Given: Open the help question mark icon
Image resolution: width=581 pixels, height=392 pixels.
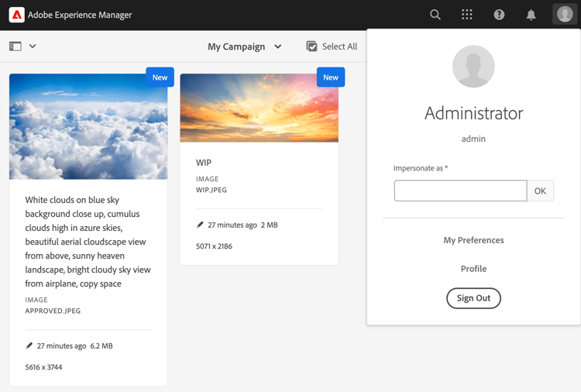Looking at the screenshot, I should coord(499,15).
